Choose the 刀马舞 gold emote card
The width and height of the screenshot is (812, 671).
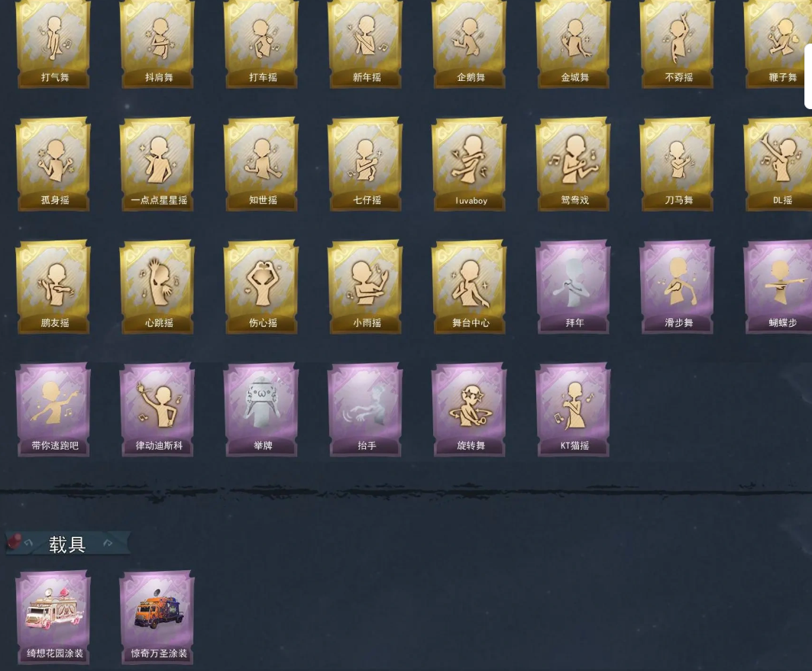[678, 164]
